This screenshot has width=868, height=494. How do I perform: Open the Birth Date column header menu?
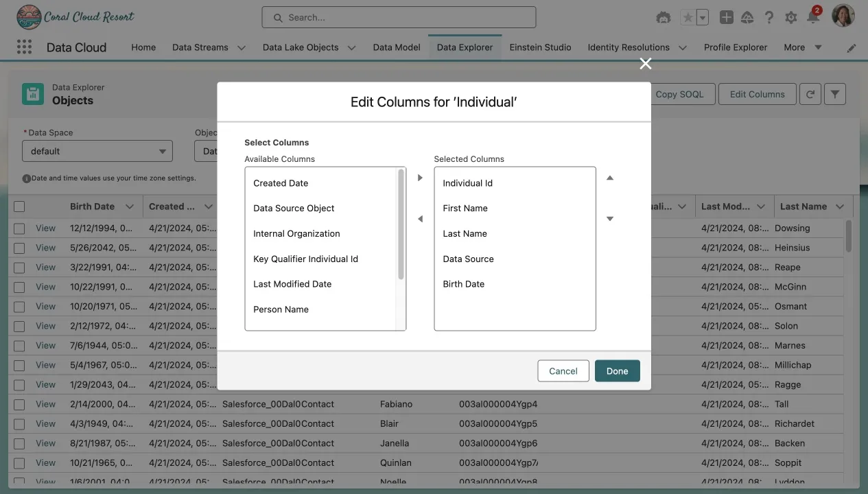(x=129, y=207)
